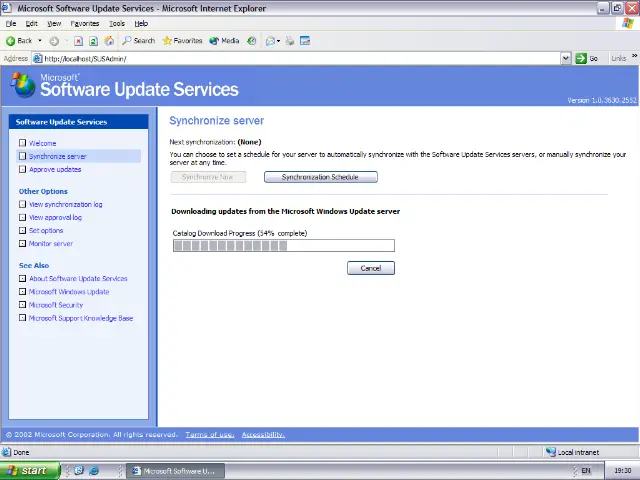Image resolution: width=640 pixels, height=480 pixels.
Task: Open the File menu
Action: [x=11, y=24]
